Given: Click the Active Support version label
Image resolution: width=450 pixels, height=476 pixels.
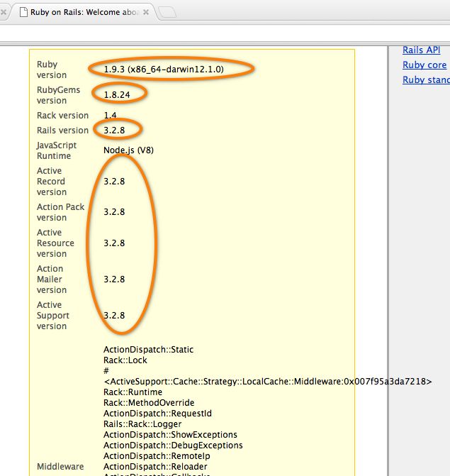Looking at the screenshot, I should pyautogui.click(x=52, y=316).
